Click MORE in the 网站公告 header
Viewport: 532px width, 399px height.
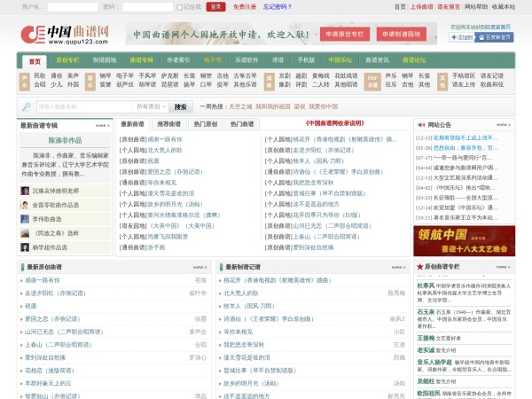click(x=504, y=125)
